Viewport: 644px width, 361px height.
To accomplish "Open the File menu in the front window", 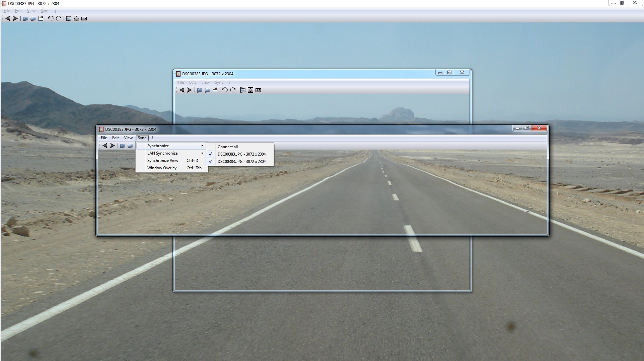I will click(x=104, y=138).
